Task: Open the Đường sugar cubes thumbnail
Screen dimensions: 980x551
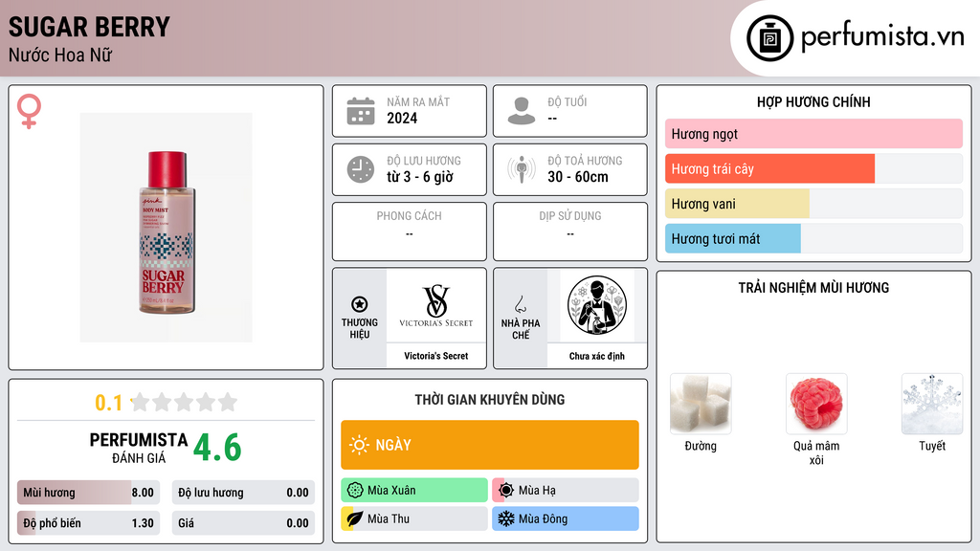Action: [701, 405]
